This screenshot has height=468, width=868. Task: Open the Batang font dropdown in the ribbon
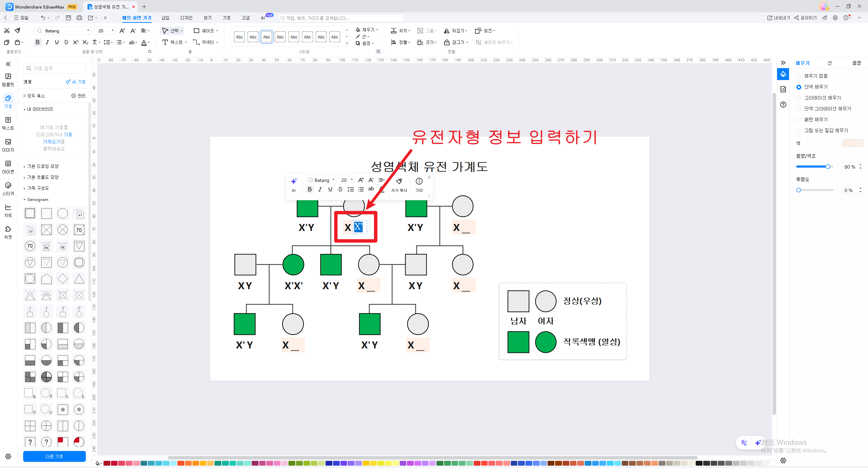coord(88,31)
